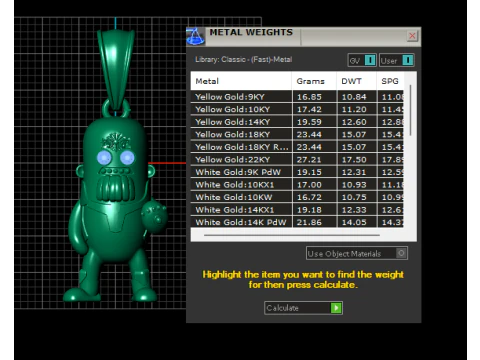Click the 10.75 DWT value
This screenshot has width=480, height=360.
(x=354, y=197)
